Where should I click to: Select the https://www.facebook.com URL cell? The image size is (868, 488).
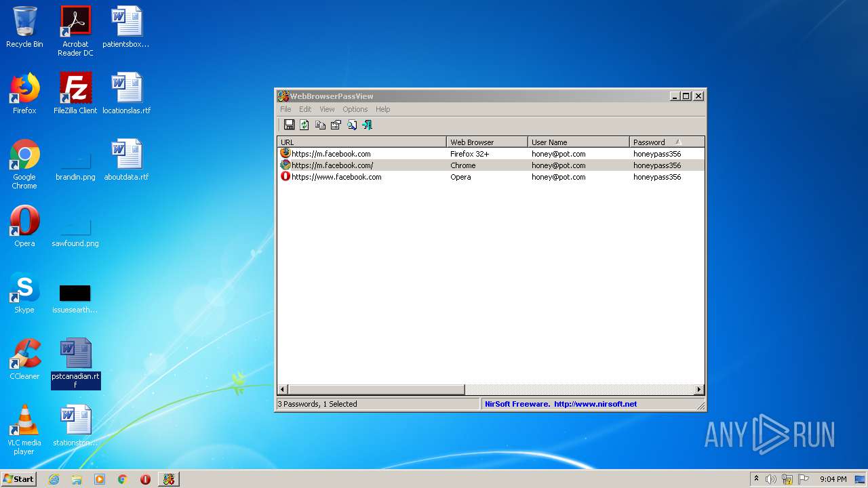click(336, 177)
